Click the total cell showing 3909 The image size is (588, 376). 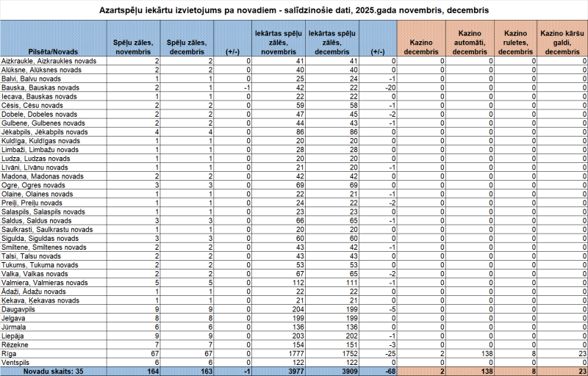(333, 372)
